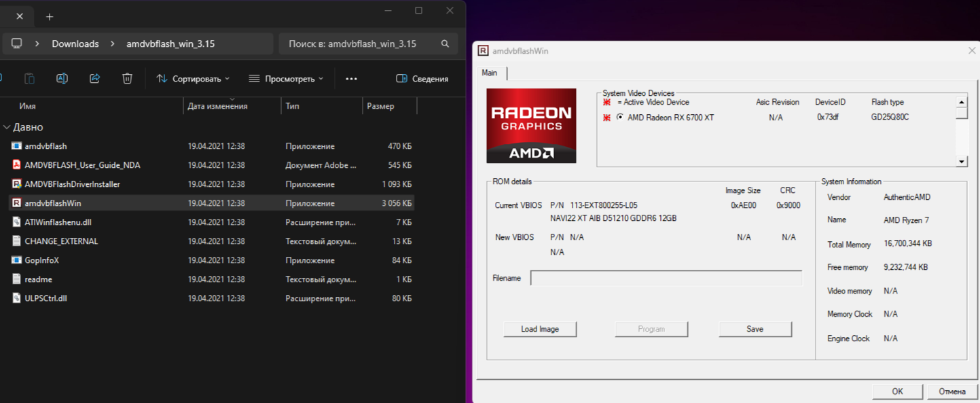Image resolution: width=980 pixels, height=403 pixels.
Task: Click the Share icon in Explorer toolbar
Action: pos(94,79)
